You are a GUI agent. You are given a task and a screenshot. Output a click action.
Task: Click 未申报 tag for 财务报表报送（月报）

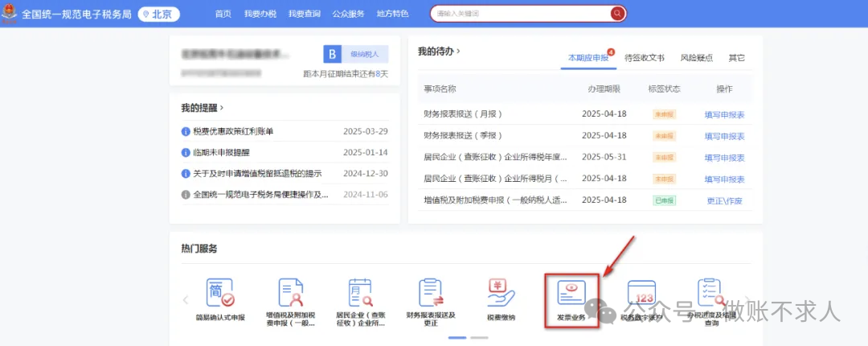coord(665,115)
